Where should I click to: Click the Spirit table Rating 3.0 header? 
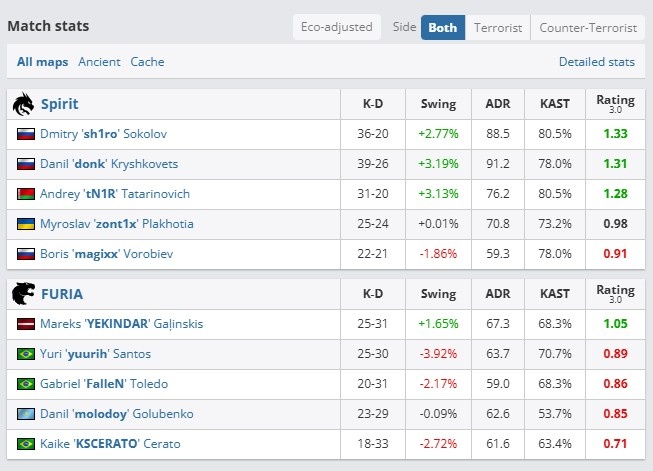click(616, 104)
